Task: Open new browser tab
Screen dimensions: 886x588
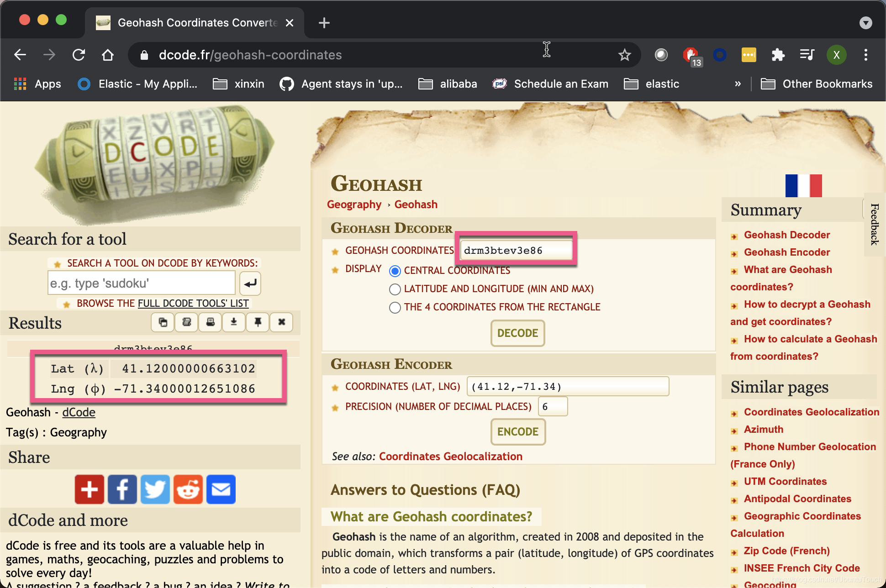Action: point(324,23)
